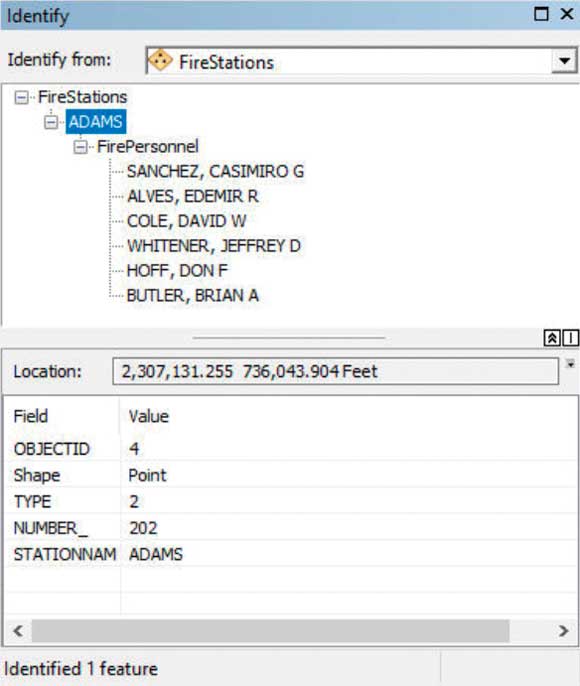Screen dimensions: 580x686
Task: Click the collapse-up double chevron icon
Action: point(552,338)
